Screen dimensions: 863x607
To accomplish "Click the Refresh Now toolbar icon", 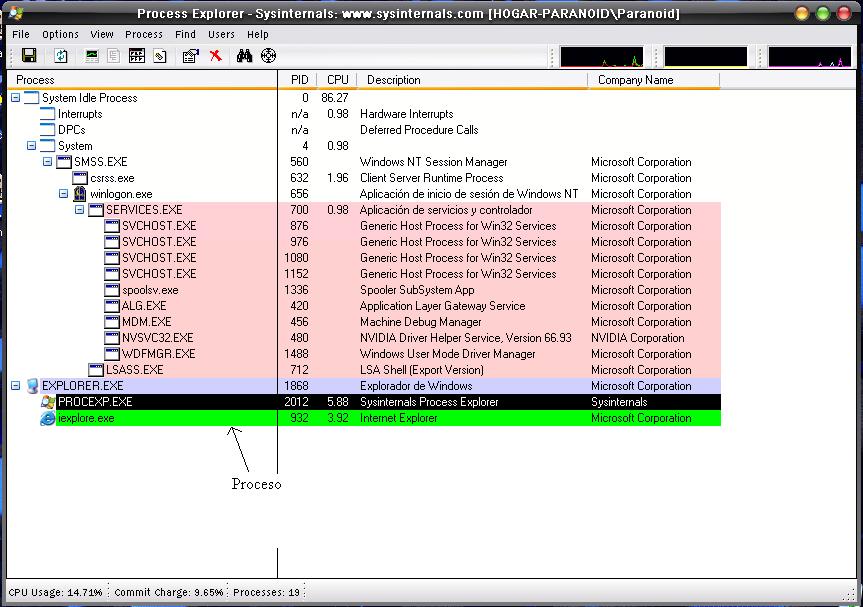I will pos(61,56).
